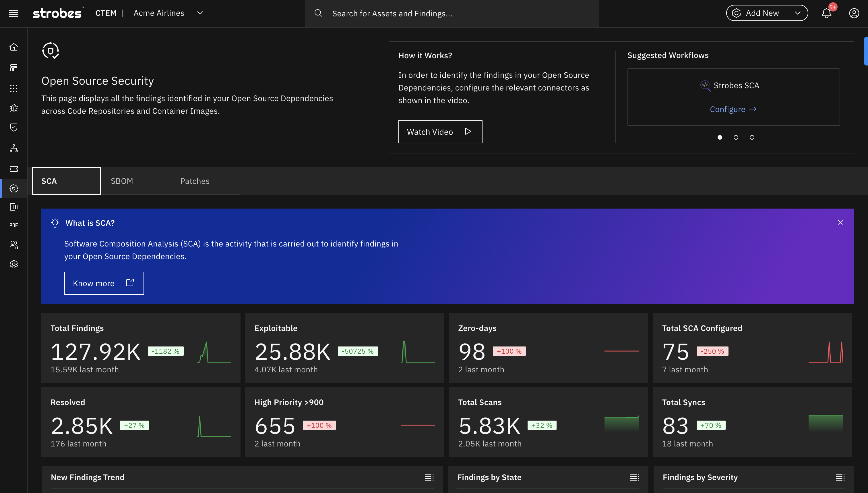The height and width of the screenshot is (493, 868).
Task: Switch to the Patches tab
Action: (x=195, y=181)
